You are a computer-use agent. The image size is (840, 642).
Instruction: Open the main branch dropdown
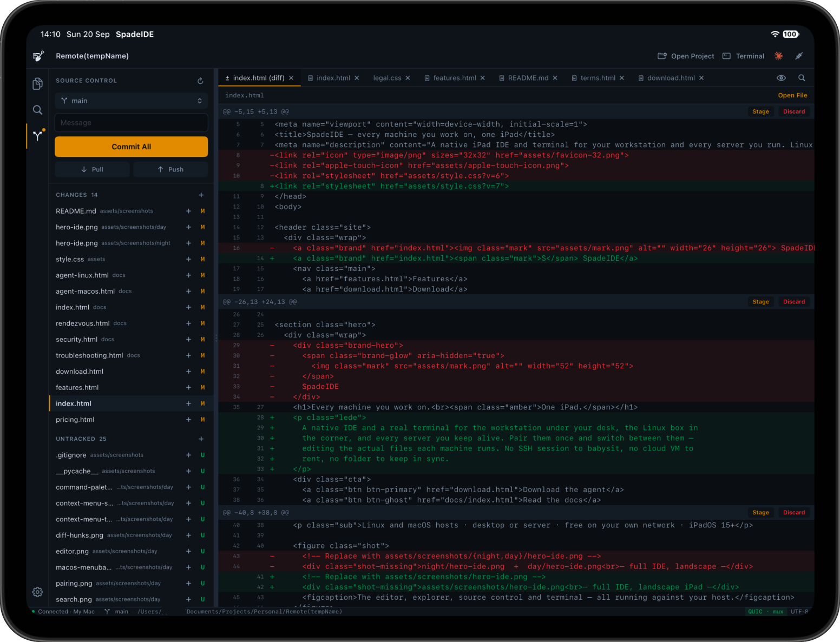click(x=132, y=101)
